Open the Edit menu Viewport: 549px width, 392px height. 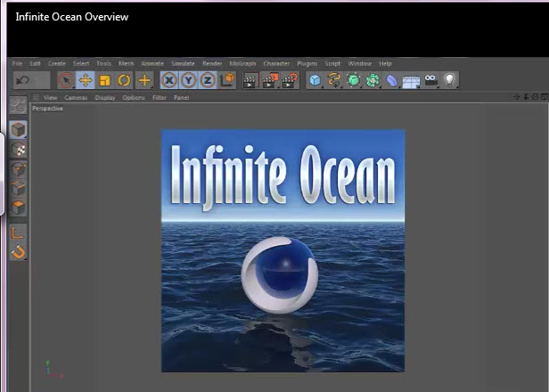click(35, 63)
